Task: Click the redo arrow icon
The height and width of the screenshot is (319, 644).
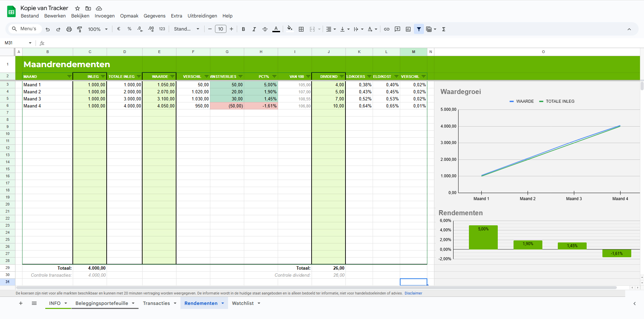Action: 58,29
